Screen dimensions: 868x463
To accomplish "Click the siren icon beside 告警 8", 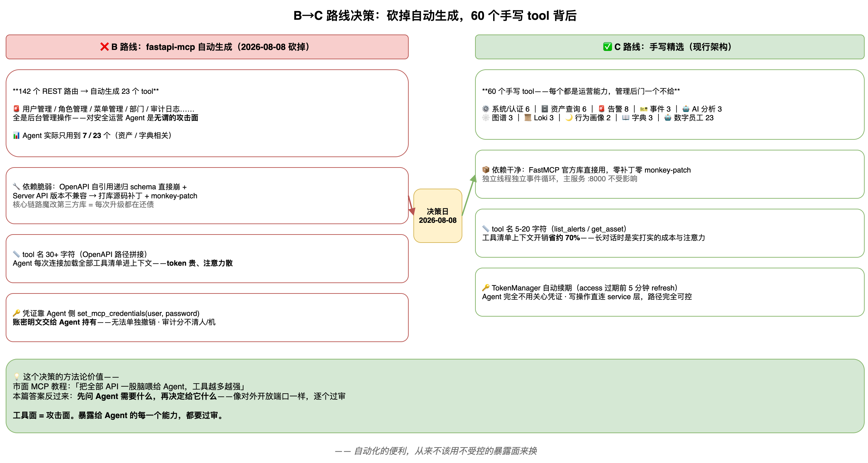I will click(601, 109).
